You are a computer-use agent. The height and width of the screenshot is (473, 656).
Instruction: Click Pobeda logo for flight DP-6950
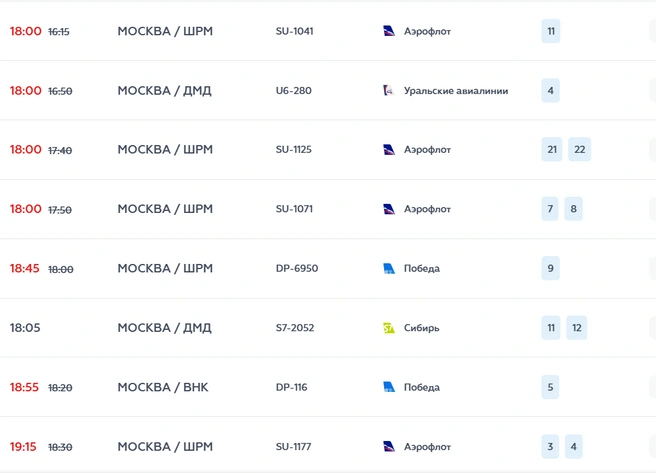coord(389,268)
